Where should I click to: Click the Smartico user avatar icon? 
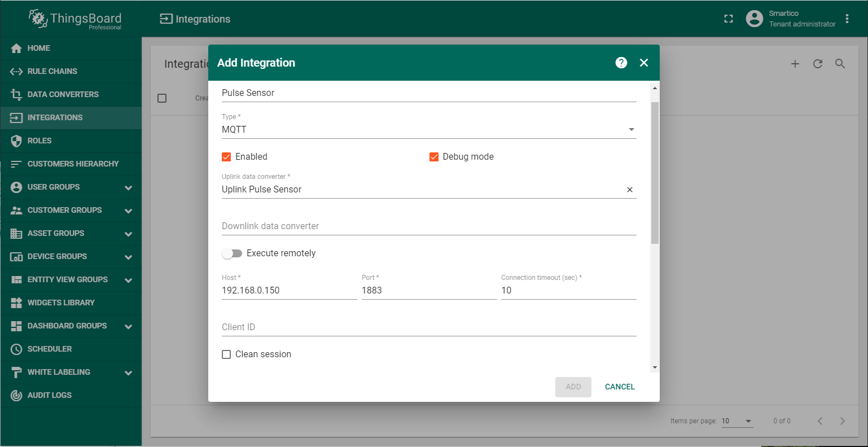click(x=755, y=19)
